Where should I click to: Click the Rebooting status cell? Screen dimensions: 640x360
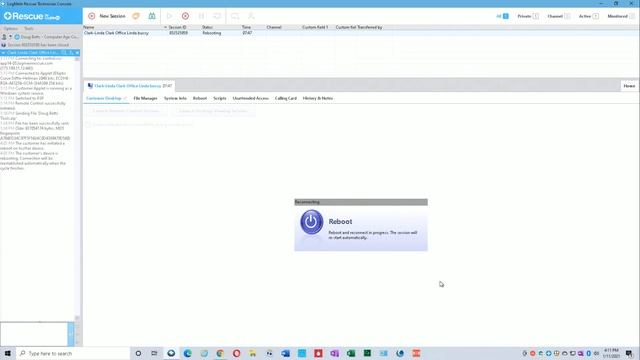pyautogui.click(x=211, y=33)
